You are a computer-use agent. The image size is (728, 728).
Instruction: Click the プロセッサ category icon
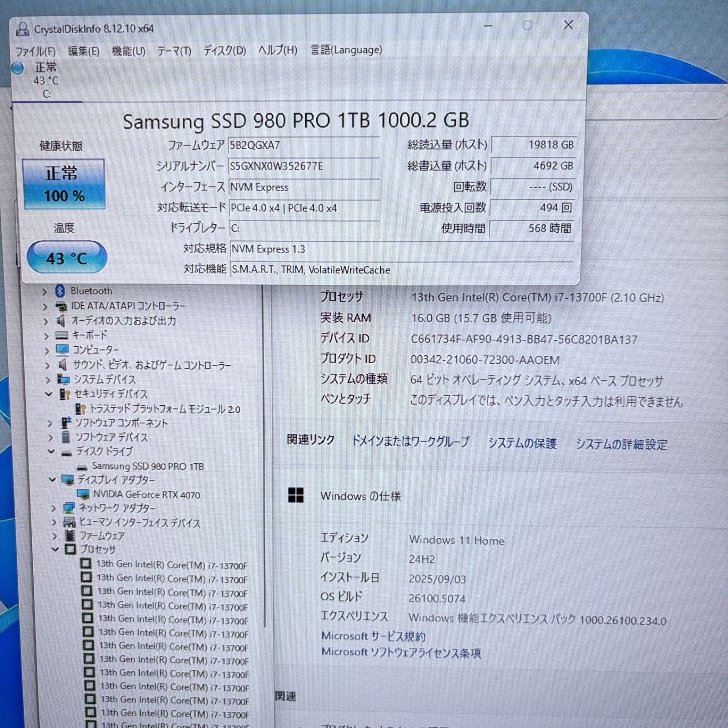(x=70, y=549)
